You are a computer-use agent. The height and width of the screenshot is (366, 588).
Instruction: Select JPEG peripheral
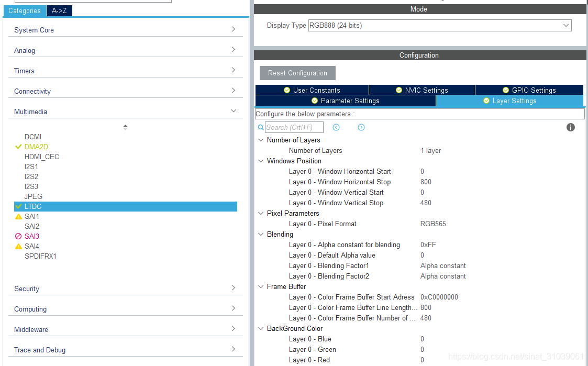[34, 196]
